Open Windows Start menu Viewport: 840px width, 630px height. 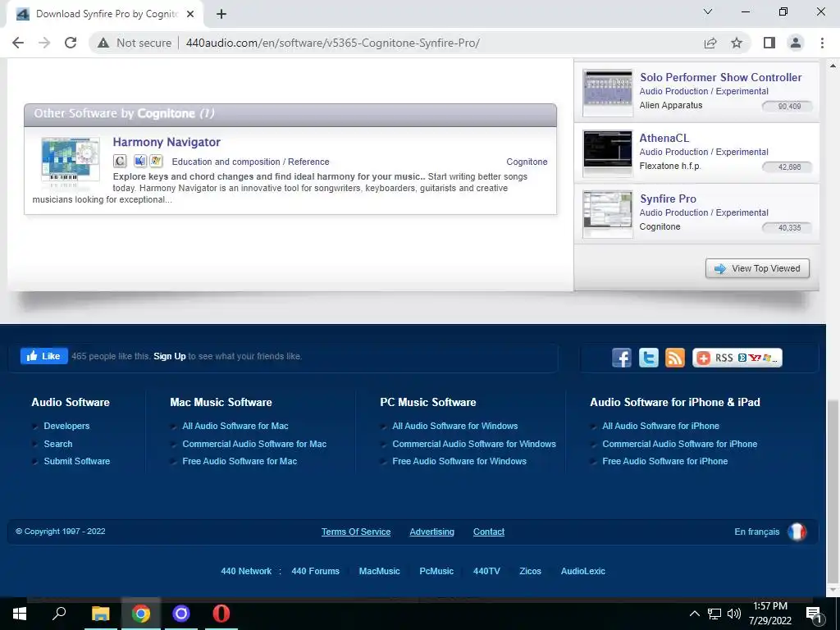coord(20,614)
